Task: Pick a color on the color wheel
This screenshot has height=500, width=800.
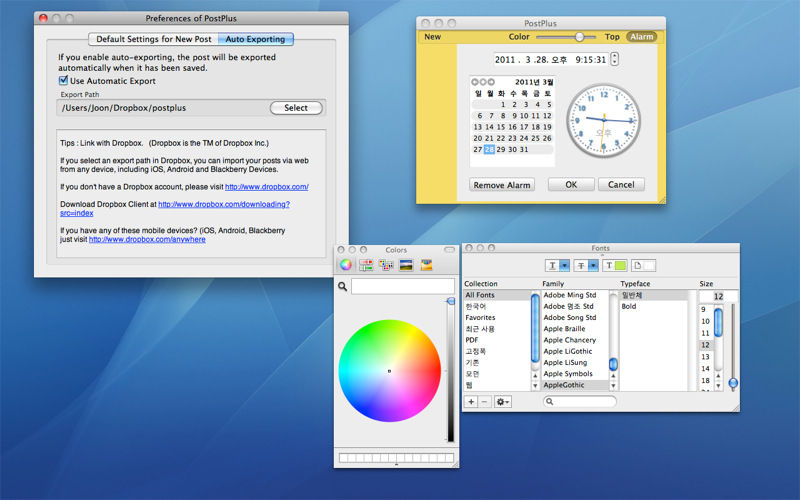Action: coord(389,371)
